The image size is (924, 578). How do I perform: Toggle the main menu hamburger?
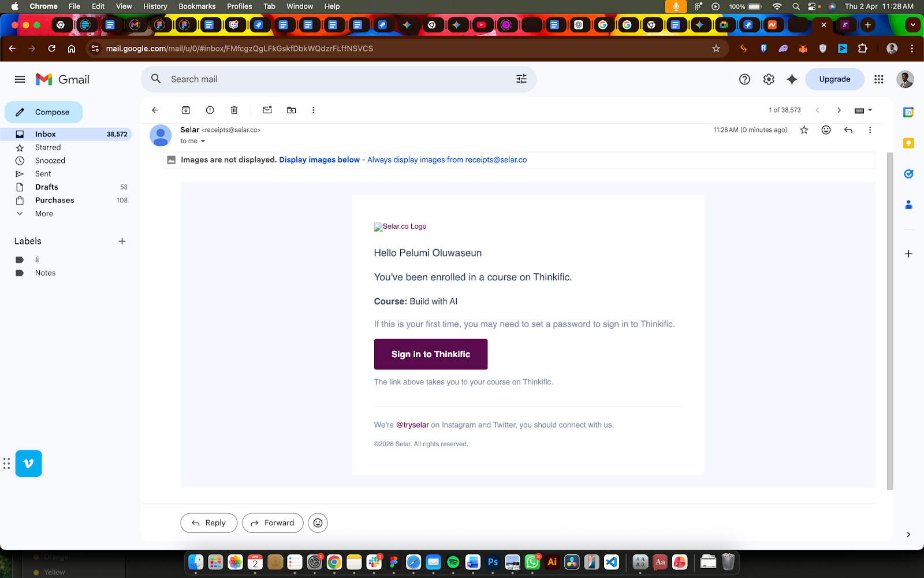pos(20,79)
